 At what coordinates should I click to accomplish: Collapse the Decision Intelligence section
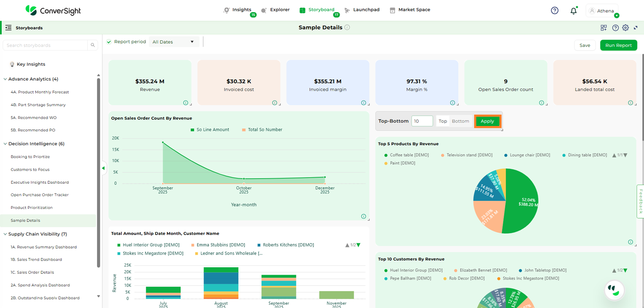(x=5, y=144)
